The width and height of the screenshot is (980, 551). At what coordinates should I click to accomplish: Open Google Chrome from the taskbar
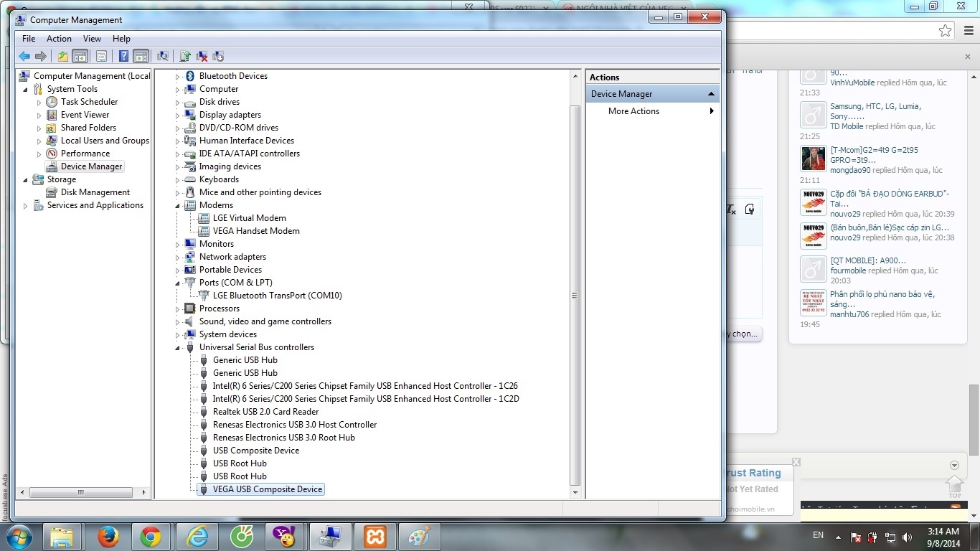(x=151, y=537)
